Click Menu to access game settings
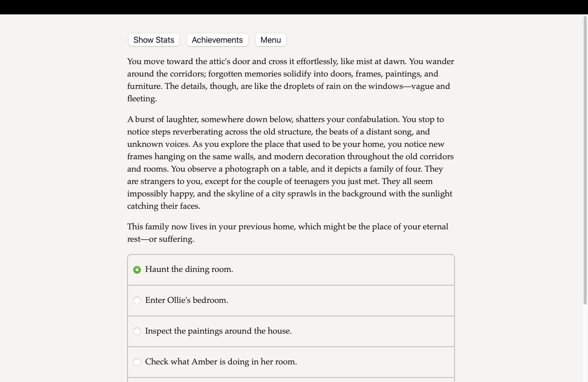Image resolution: width=588 pixels, height=382 pixels. tap(270, 40)
